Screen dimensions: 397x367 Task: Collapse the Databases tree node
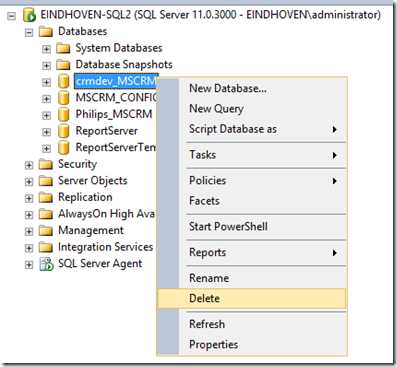[29, 32]
